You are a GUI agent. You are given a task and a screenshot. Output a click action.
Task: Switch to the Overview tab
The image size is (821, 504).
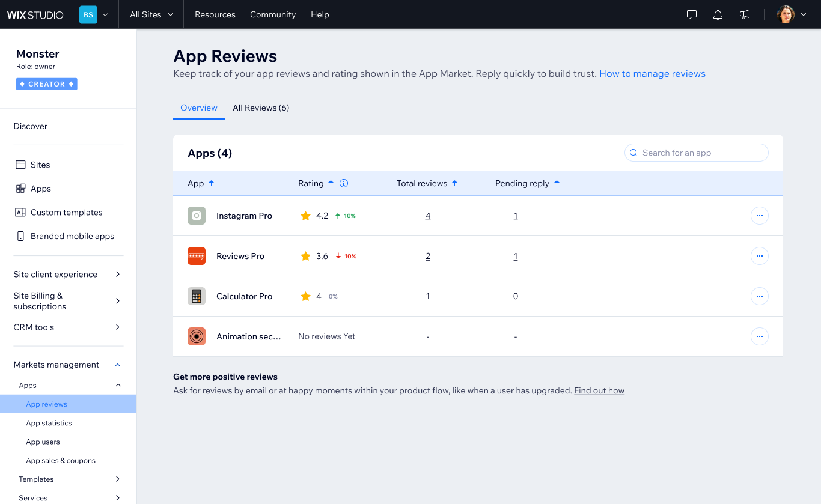tap(199, 108)
